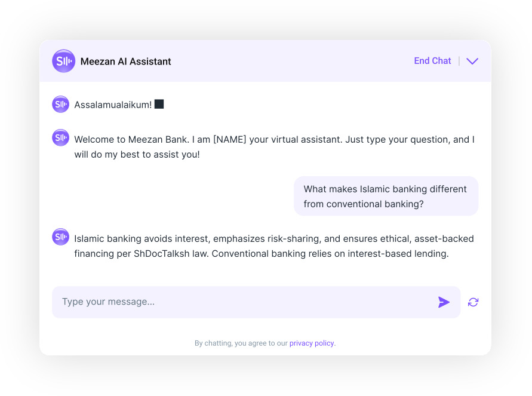Viewport: 532px width, 396px height.
Task: Click the send message arrow icon
Action: (x=444, y=302)
